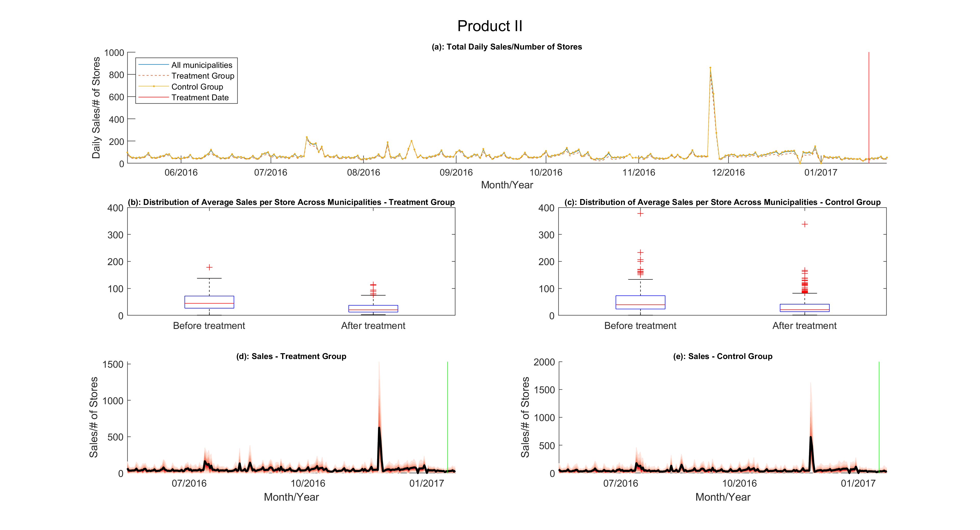Image resolution: width=980 pixels, height=530 pixels.
Task: Select the '(e): Sales - Control Group' title
Action: (722, 356)
